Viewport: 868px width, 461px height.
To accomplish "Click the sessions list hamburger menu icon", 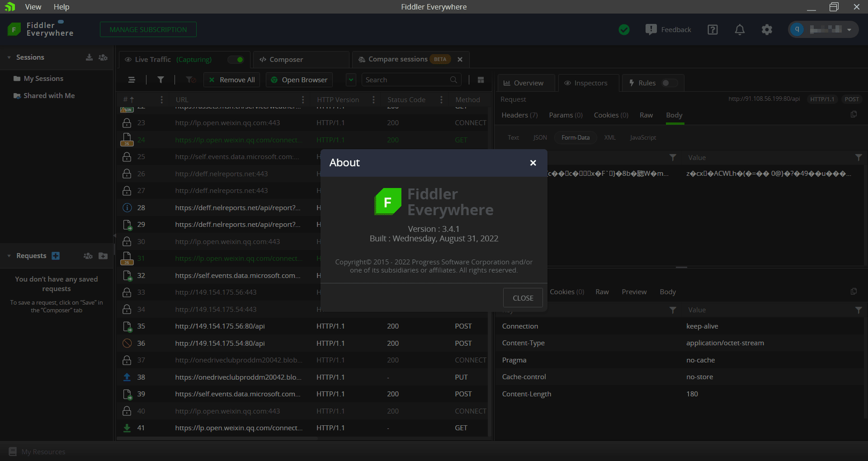I will tap(132, 80).
